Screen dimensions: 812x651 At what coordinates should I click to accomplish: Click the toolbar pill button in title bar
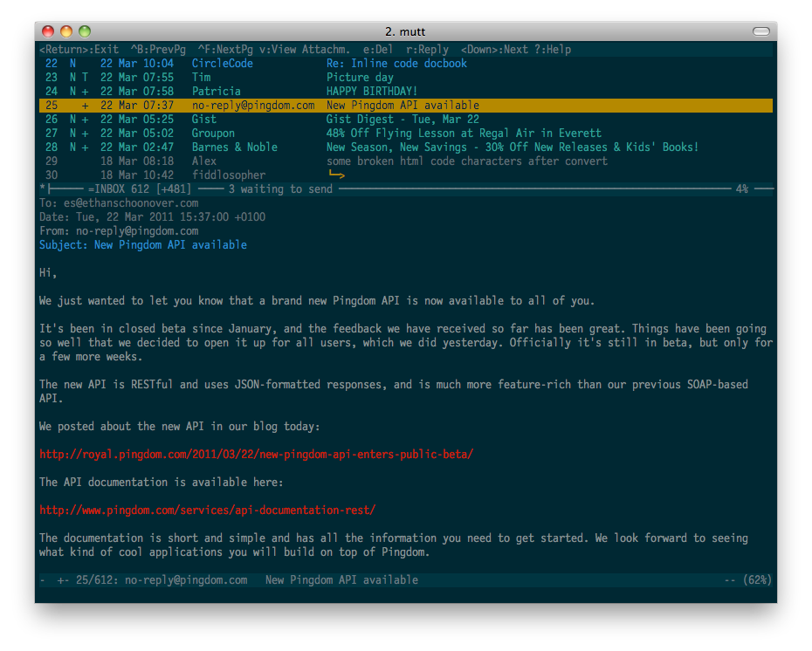tap(761, 31)
